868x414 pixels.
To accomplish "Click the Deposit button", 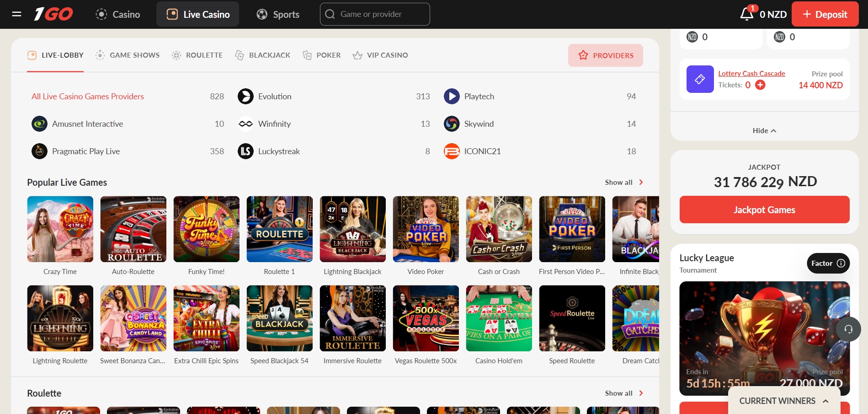I will (x=825, y=14).
